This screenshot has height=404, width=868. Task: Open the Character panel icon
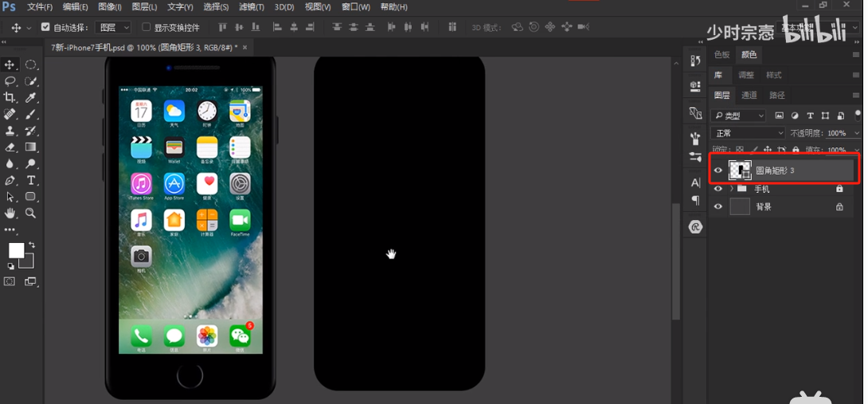pyautogui.click(x=696, y=182)
